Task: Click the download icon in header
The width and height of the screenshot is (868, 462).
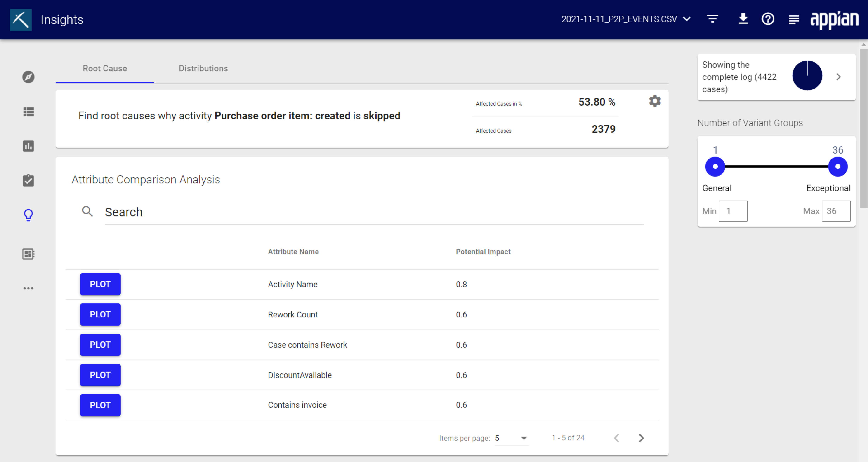Action: tap(743, 19)
